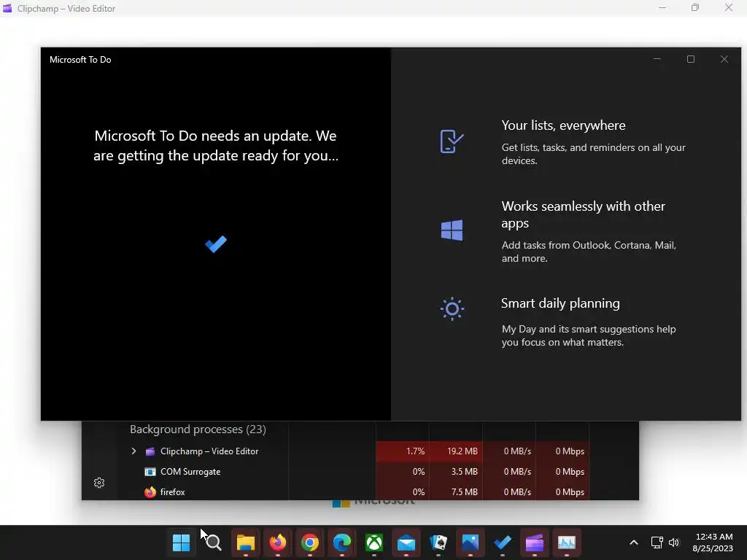Click COM Surrogate memory 3.5 MB
The width and height of the screenshot is (747, 560).
(464, 472)
